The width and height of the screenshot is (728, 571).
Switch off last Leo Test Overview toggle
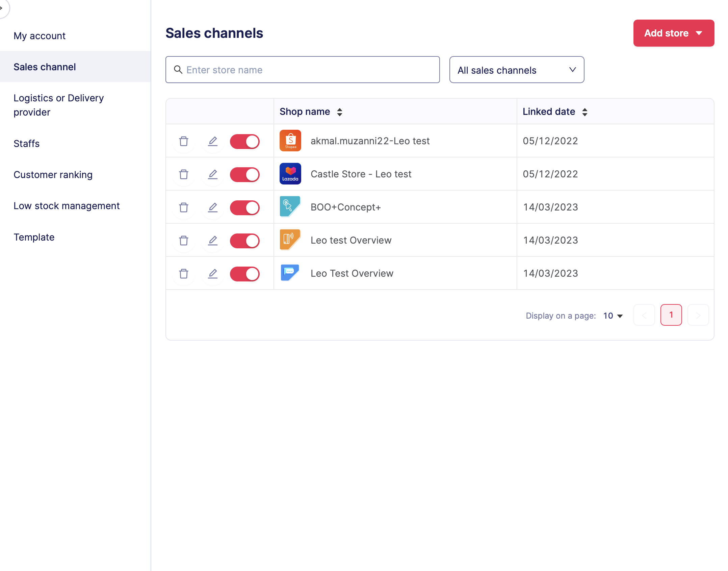pos(245,274)
